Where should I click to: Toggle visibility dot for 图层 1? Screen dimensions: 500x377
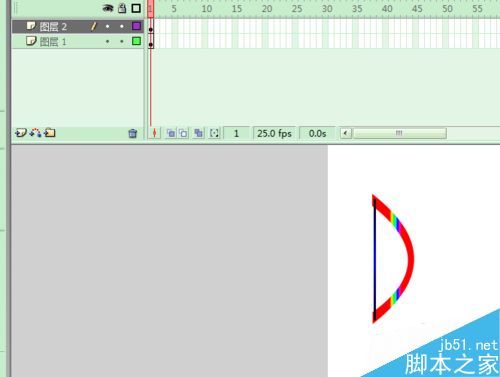click(107, 41)
